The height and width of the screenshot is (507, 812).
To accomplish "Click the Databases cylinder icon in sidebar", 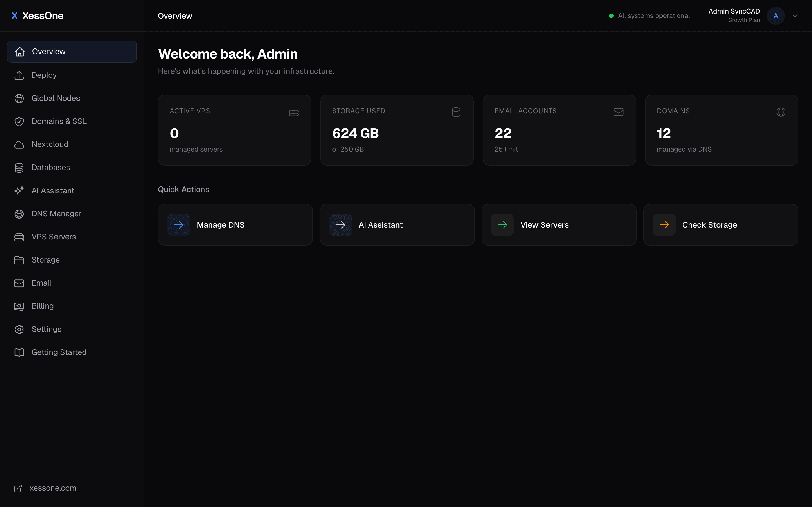I will coord(19,168).
